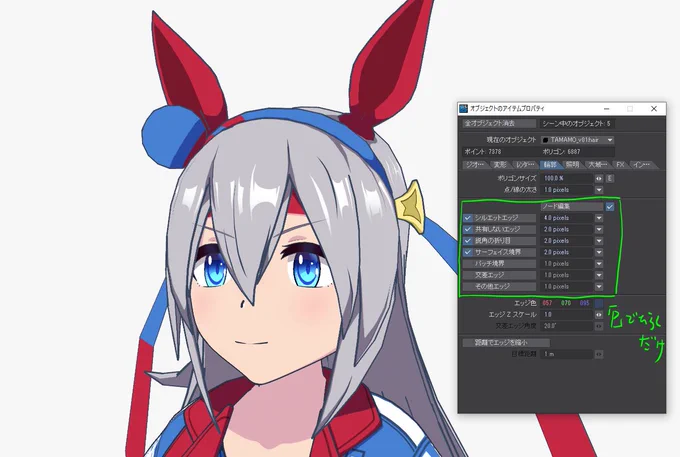Click the green value 070 of エッジ色
The height and width of the screenshot is (457, 680).
(566, 303)
